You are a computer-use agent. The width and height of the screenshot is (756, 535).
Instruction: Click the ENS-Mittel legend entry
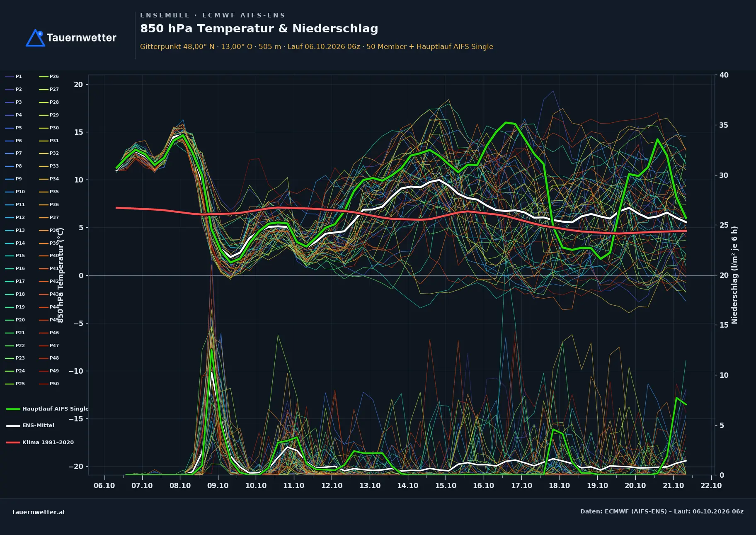click(30, 425)
